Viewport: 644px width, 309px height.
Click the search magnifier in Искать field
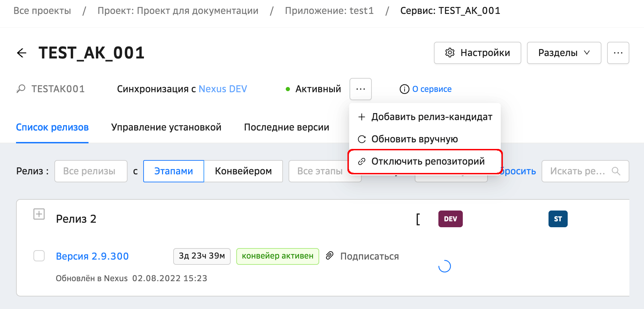pyautogui.click(x=616, y=171)
